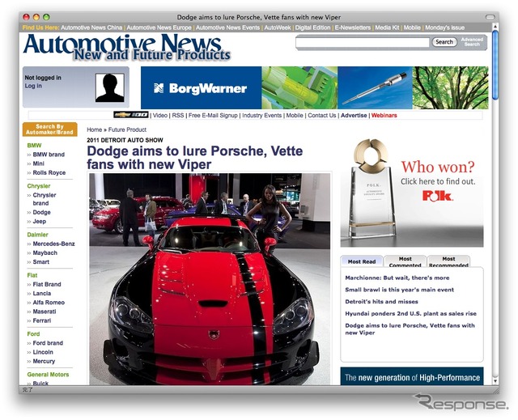Switch to the Most Commented tab

coord(405,261)
